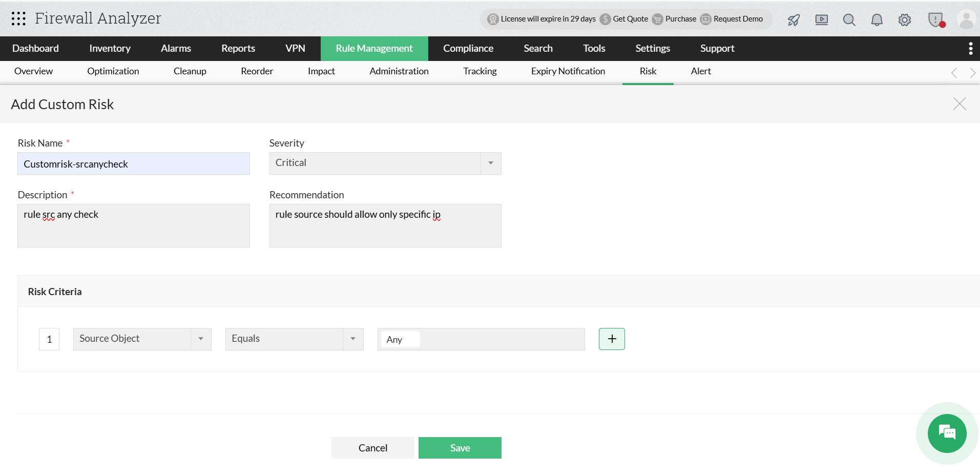Open the Source Object criteria selector
Viewport: 980px width, 475px height.
click(142, 339)
